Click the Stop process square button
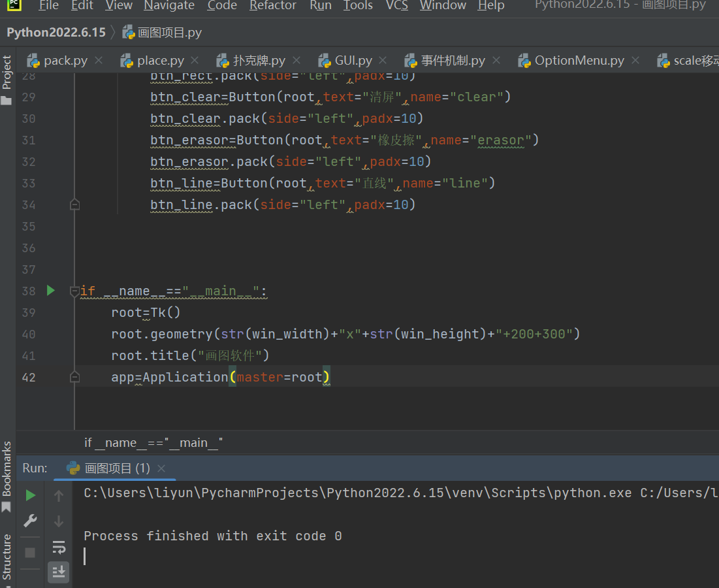719x588 pixels. click(30, 553)
